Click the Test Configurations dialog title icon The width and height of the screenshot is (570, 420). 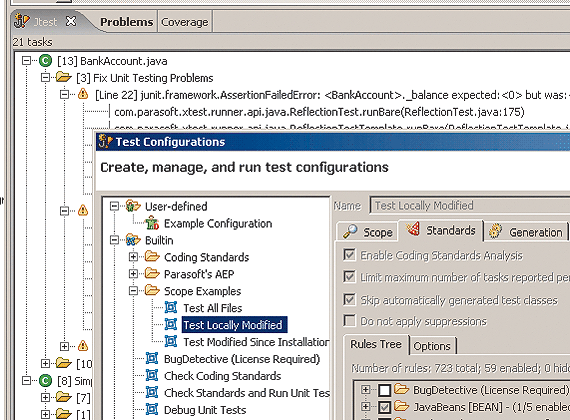(x=105, y=141)
